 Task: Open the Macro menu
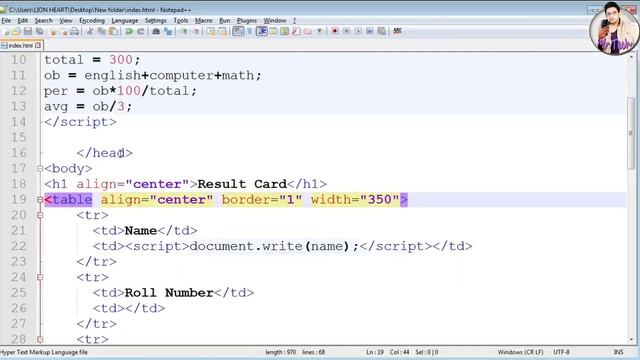tap(203, 20)
